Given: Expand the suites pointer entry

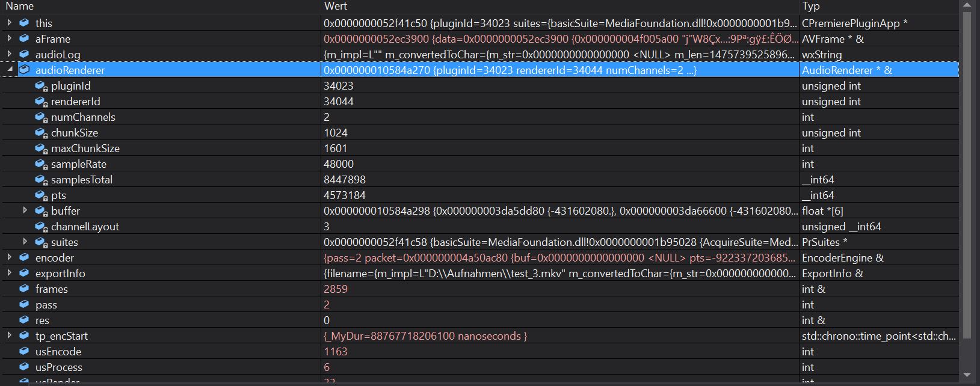Looking at the screenshot, I should [25, 242].
